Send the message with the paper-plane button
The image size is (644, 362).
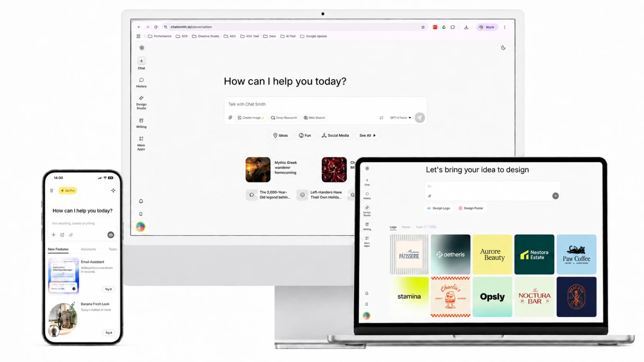[420, 118]
